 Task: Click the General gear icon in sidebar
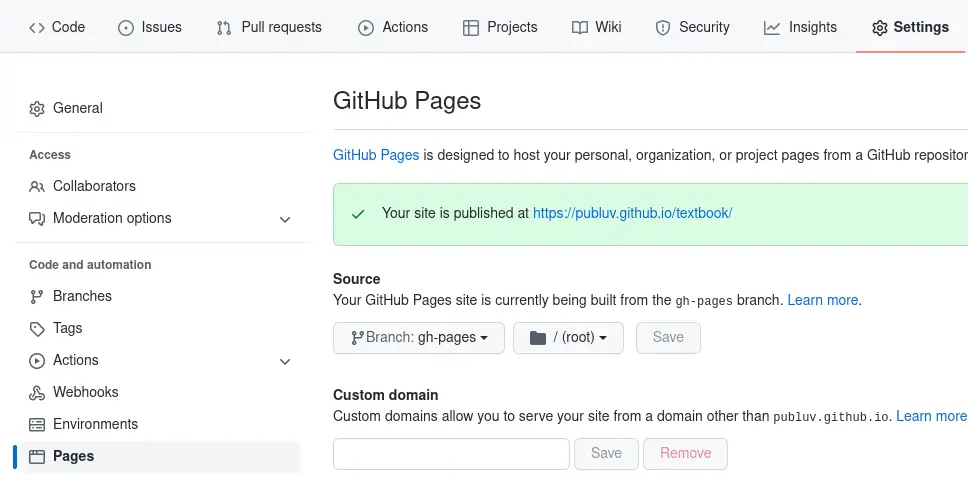pos(37,109)
